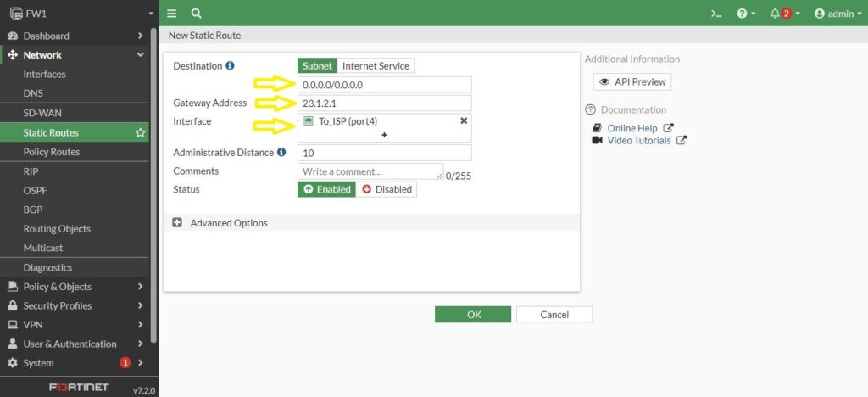Open the search magnifier icon

tap(197, 14)
